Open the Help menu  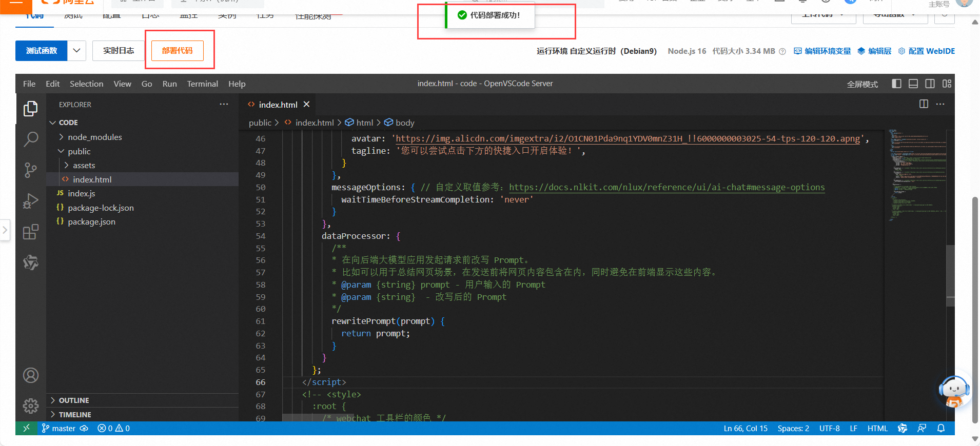[237, 84]
